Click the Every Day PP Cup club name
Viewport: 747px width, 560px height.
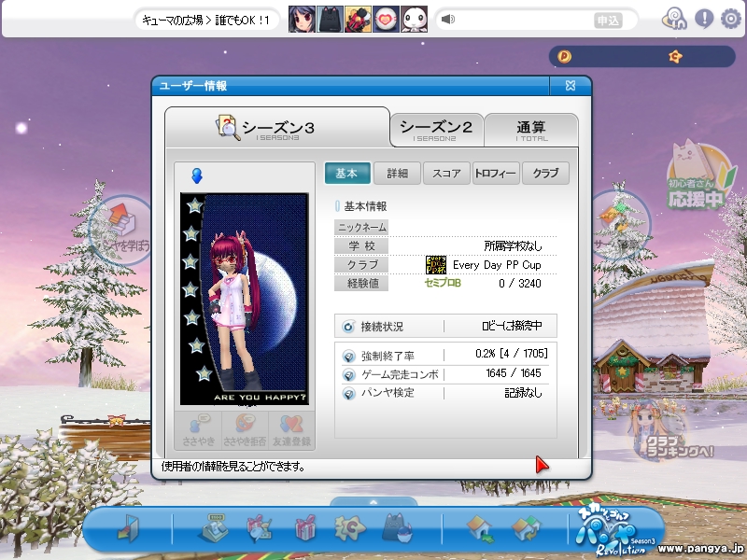(x=497, y=265)
